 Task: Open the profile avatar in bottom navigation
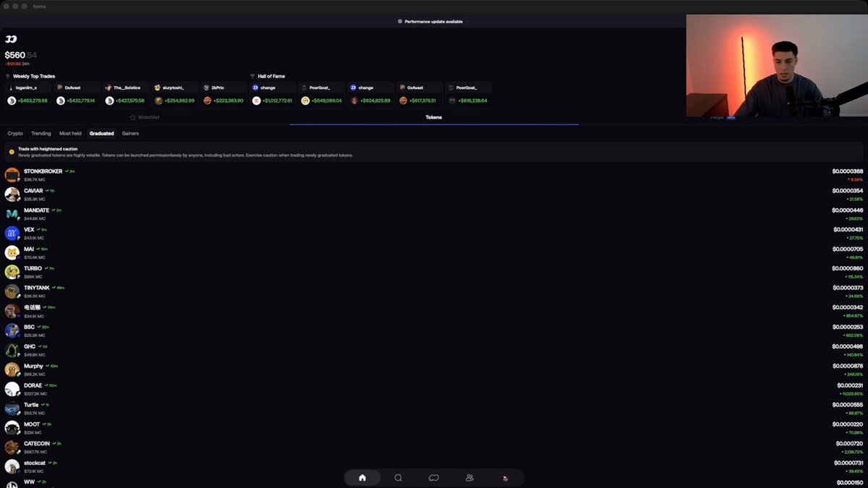[506, 478]
